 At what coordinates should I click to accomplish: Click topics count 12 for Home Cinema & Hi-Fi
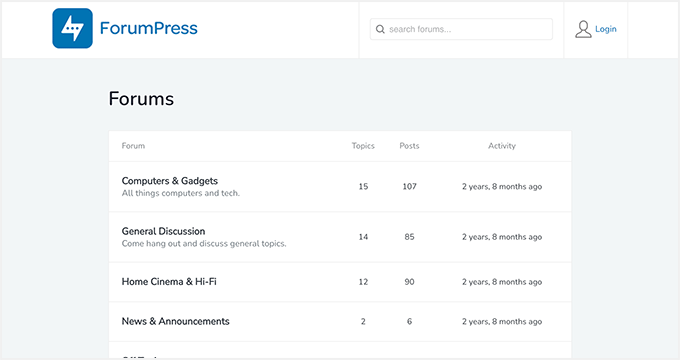[363, 282]
